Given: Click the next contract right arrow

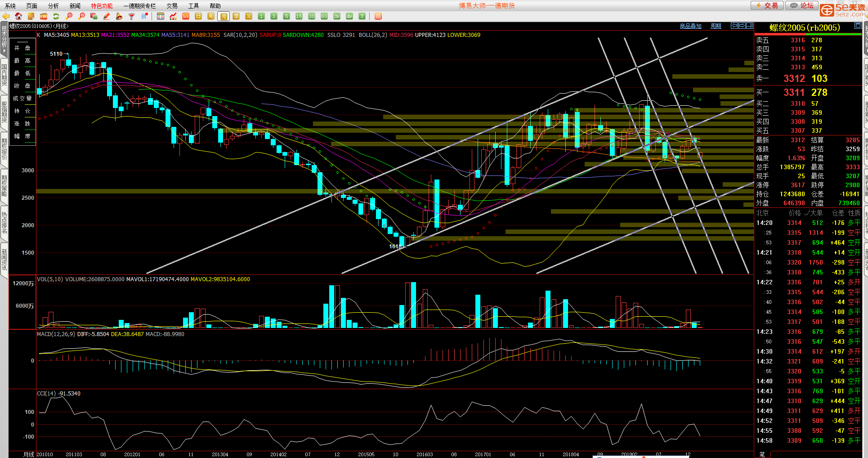Looking at the screenshot, I should pos(742,26).
